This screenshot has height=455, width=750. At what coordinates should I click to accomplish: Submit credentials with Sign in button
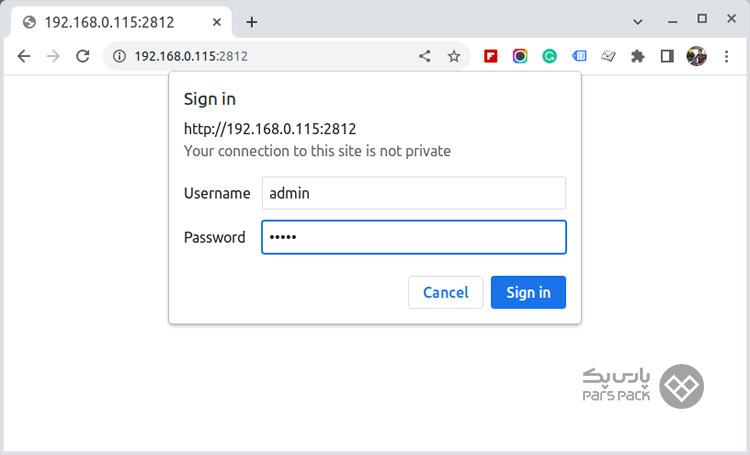(528, 292)
